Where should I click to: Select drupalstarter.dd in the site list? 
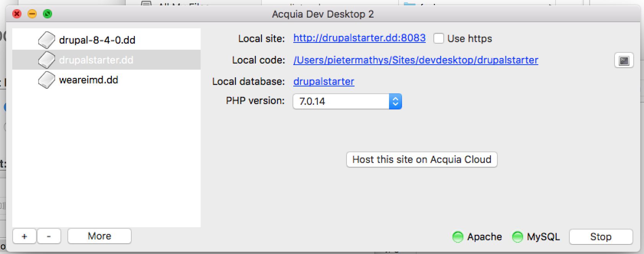106,60
